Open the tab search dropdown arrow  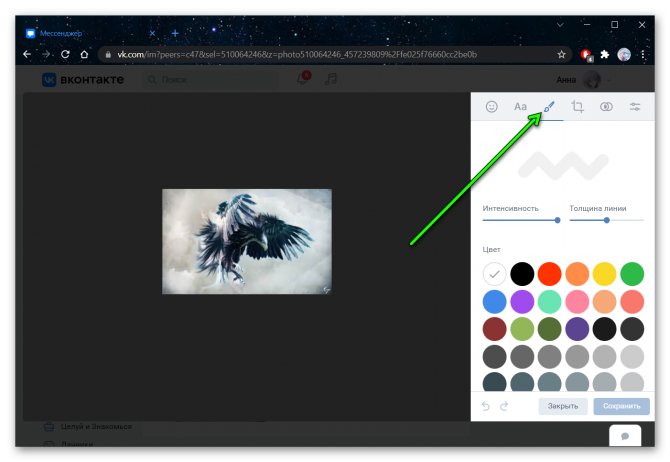(x=560, y=25)
